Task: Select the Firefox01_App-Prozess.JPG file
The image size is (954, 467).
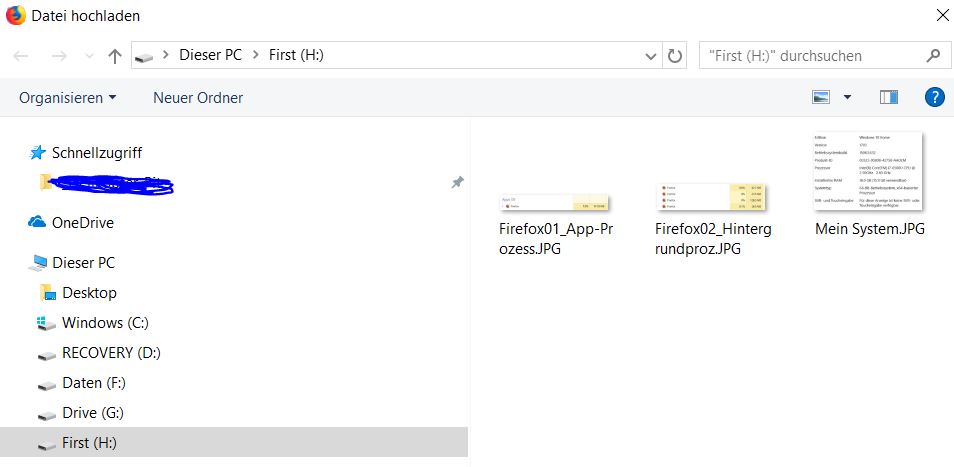Action: coord(554,225)
